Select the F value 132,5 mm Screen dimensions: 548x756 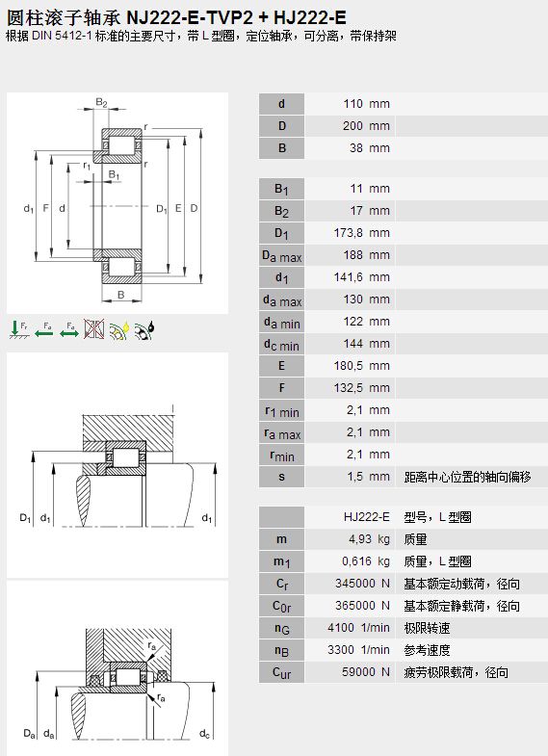pyautogui.click(x=362, y=388)
